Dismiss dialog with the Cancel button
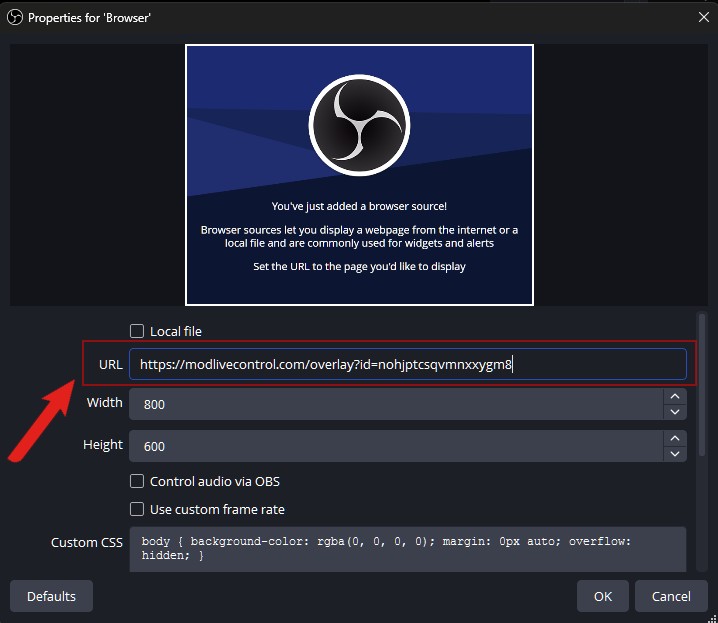Screen dimensions: 718x623 tap(671, 596)
